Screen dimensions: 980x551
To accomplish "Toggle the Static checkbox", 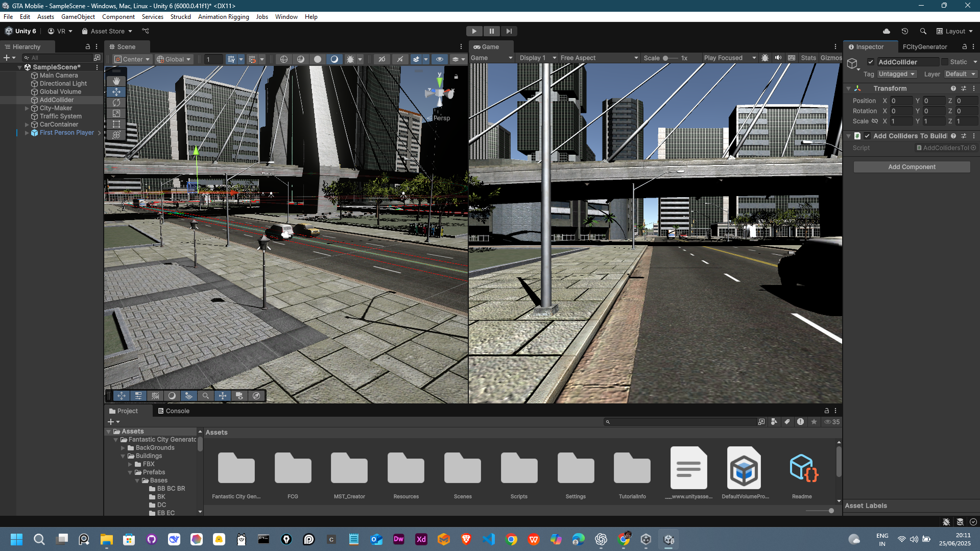I will coord(945,62).
